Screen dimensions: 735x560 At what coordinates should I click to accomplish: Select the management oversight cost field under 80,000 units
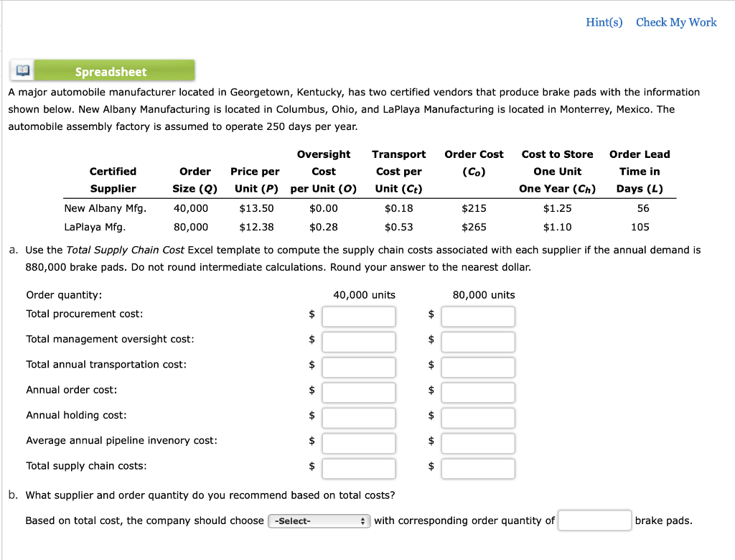(x=478, y=342)
